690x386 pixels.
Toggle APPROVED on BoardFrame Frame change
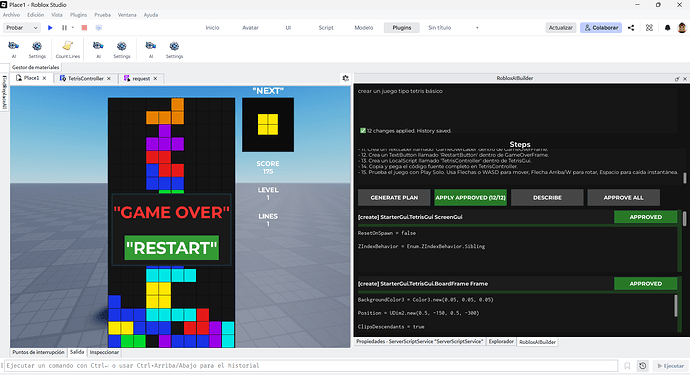click(646, 284)
